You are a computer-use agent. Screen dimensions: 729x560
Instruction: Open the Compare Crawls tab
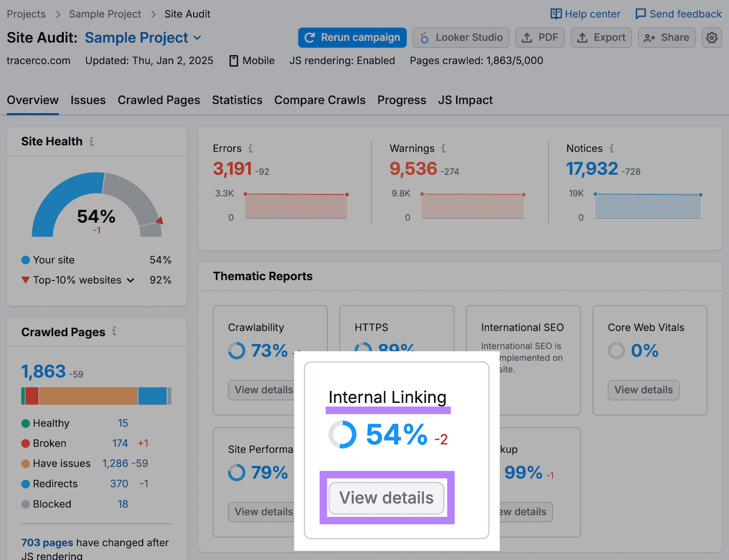coord(320,100)
